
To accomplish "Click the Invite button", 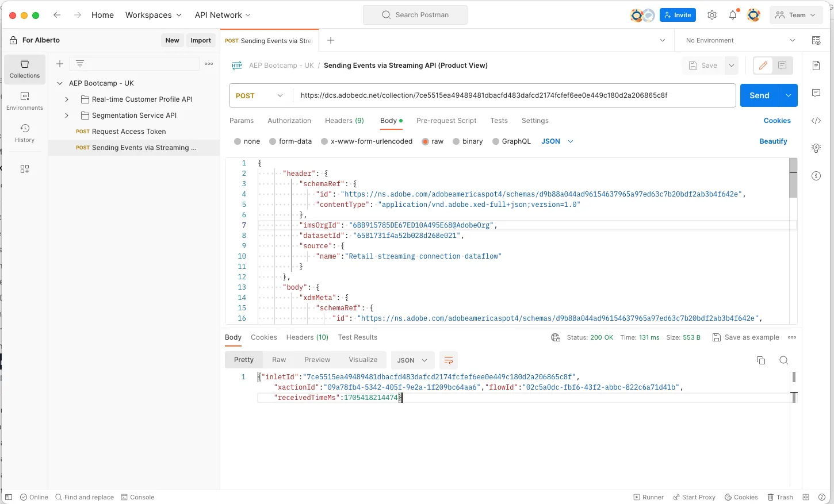I will [x=678, y=15].
